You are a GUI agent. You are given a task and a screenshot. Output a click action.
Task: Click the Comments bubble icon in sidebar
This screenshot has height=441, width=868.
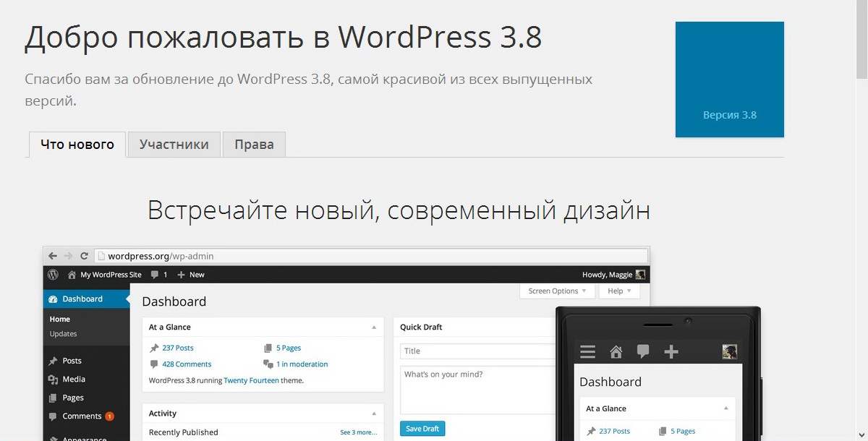[x=53, y=416]
